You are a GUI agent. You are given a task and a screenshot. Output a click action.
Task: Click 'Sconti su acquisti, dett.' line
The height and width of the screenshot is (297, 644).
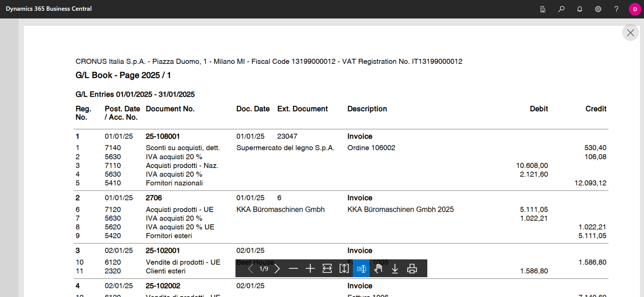tap(183, 148)
